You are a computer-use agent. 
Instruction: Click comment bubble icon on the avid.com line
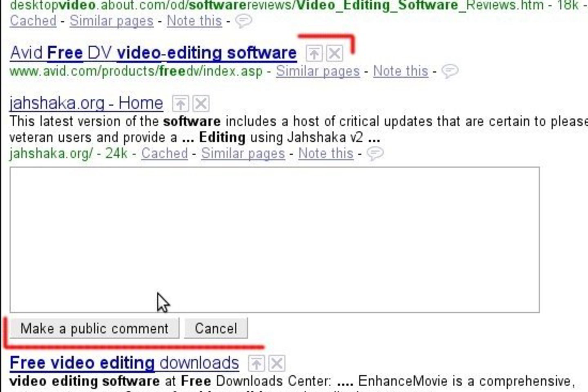[450, 71]
